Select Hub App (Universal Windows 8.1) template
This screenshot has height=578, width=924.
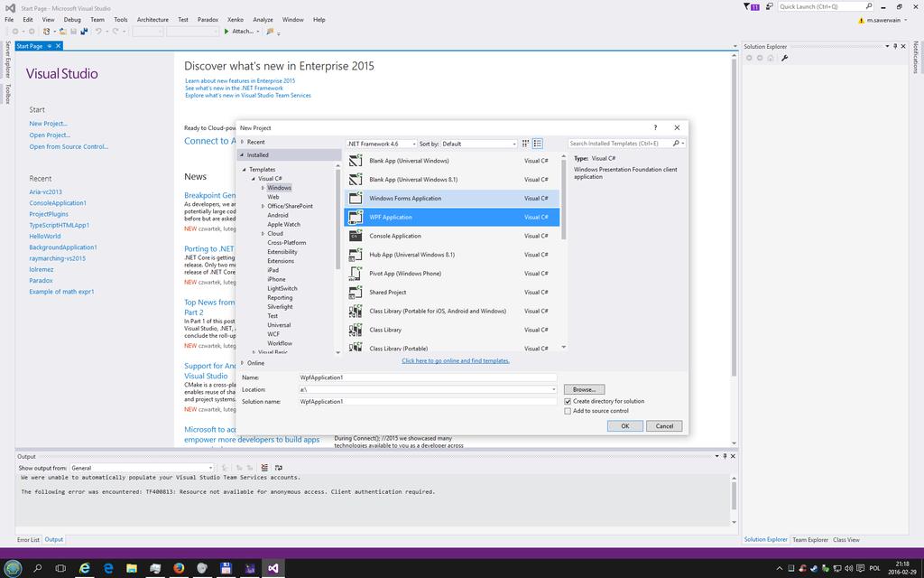coord(452,255)
